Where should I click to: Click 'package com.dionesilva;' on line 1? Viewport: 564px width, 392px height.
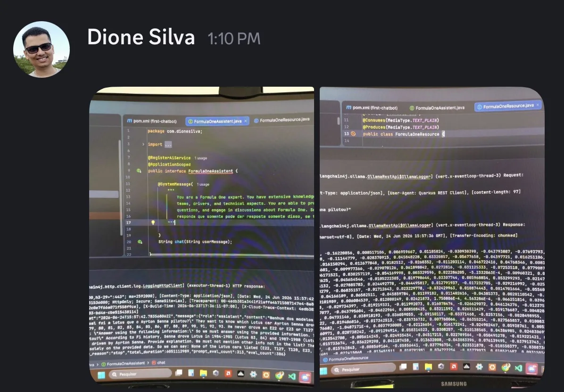tap(175, 131)
